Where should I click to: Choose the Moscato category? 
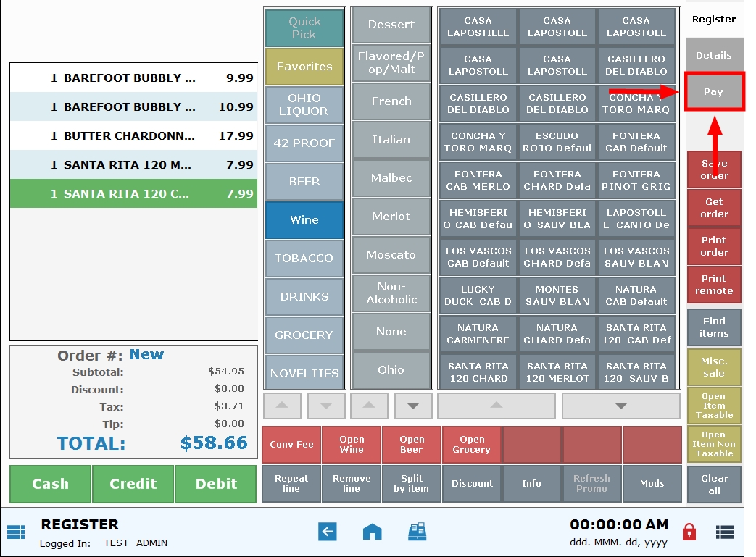(391, 255)
